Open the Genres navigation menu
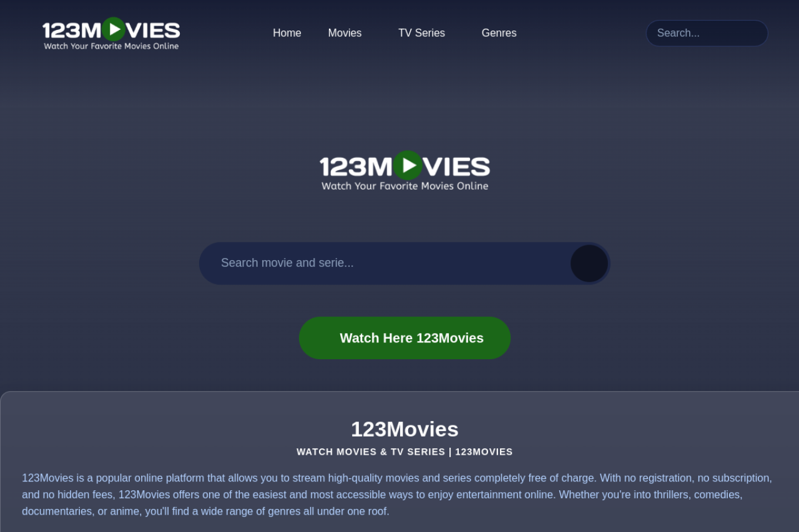Screen dimensions: 799x532 coord(499,33)
